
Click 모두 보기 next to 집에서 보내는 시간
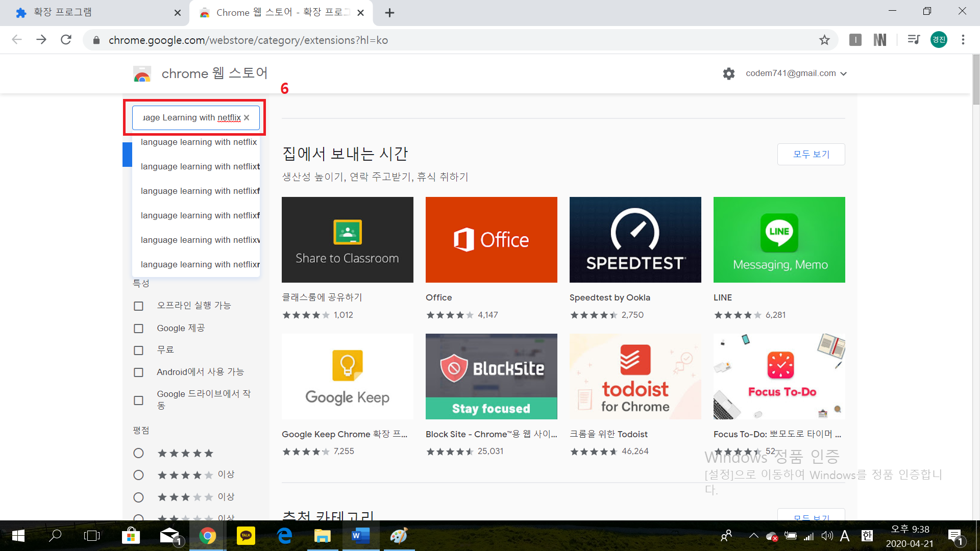pyautogui.click(x=811, y=154)
